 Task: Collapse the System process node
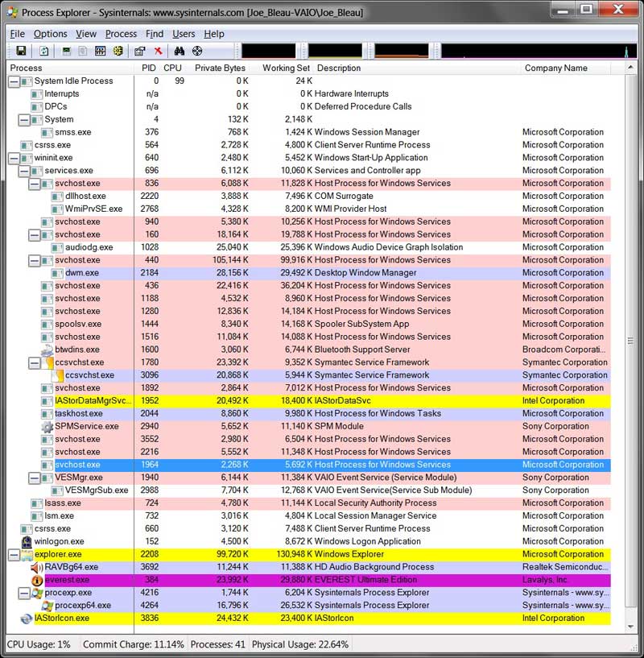[x=24, y=119]
